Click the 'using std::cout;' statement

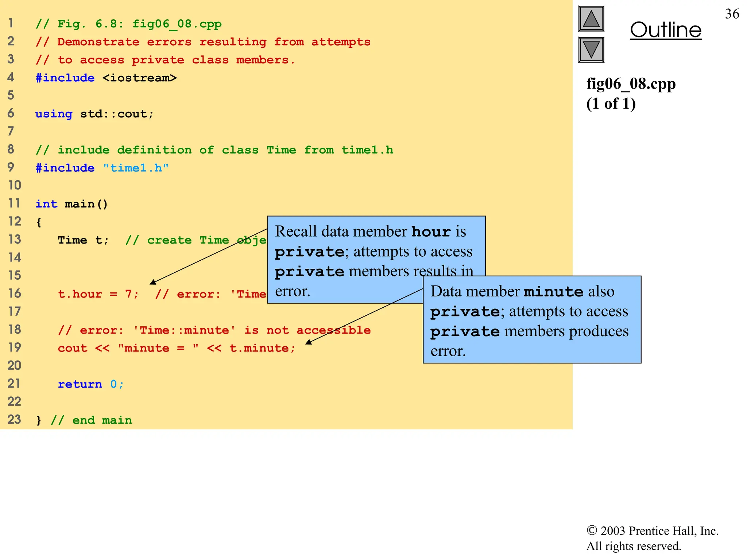[94, 114]
